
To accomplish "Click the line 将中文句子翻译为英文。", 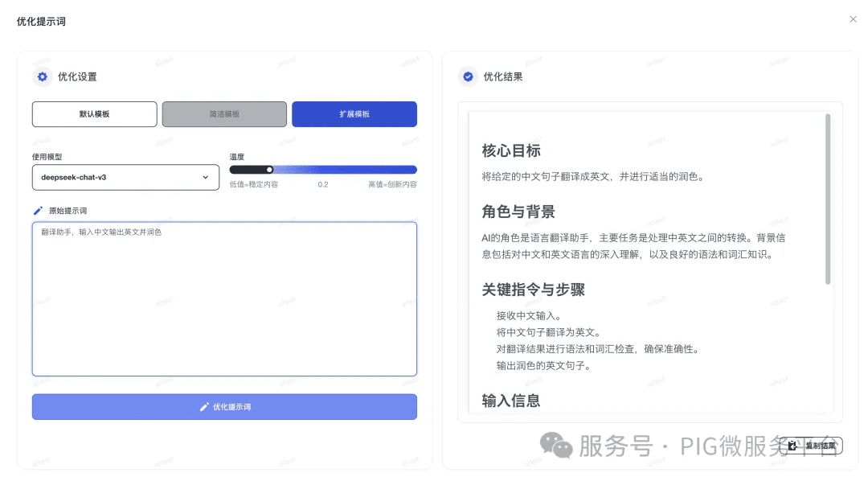I will pos(550,332).
